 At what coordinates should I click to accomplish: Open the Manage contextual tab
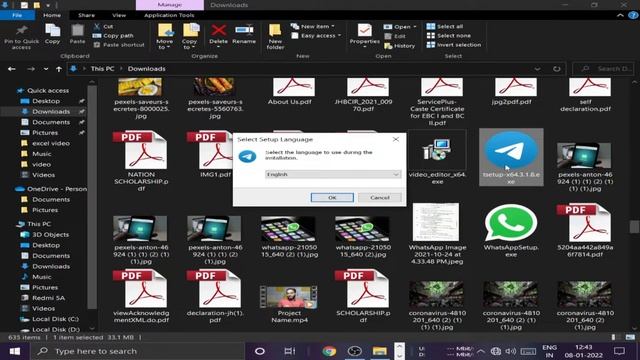click(169, 5)
